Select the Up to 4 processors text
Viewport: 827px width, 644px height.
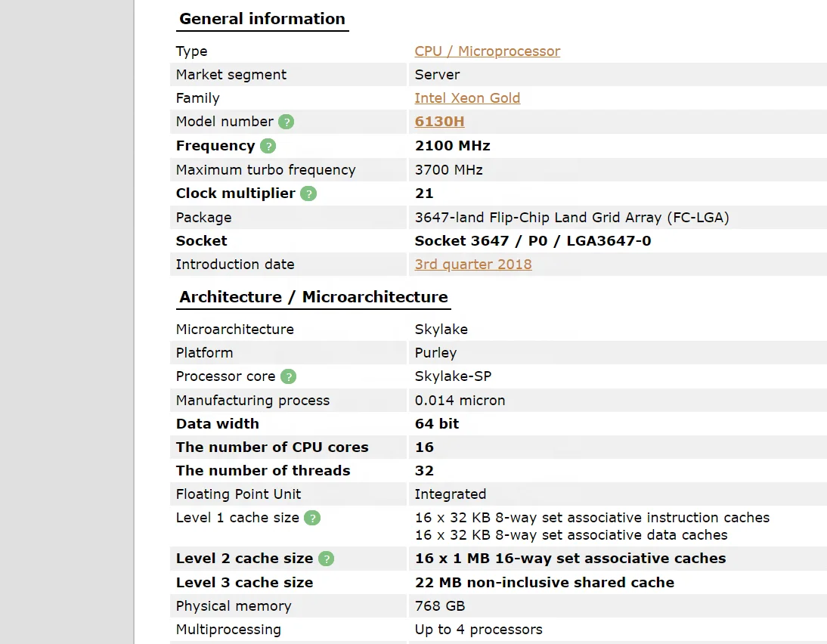pos(479,630)
